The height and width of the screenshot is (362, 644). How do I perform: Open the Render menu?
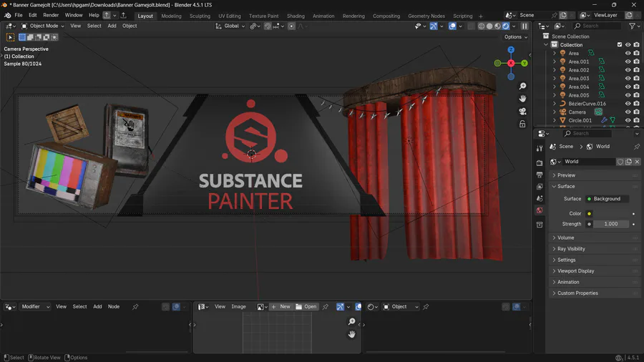click(51, 15)
